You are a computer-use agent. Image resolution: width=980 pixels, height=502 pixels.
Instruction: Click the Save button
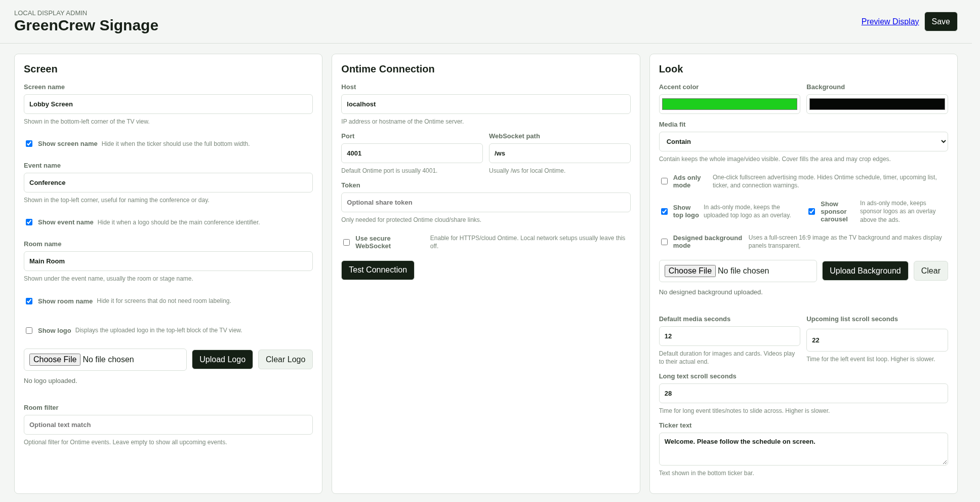click(x=941, y=22)
